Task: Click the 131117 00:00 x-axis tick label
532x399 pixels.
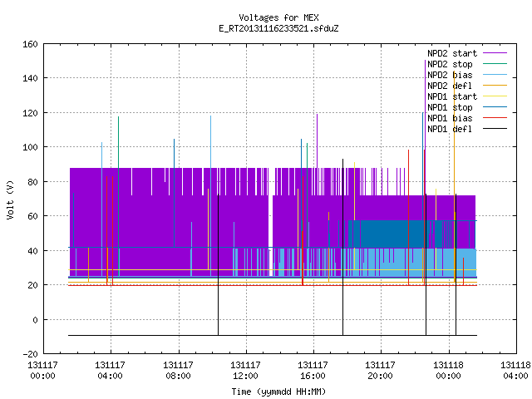Action: coord(42,371)
